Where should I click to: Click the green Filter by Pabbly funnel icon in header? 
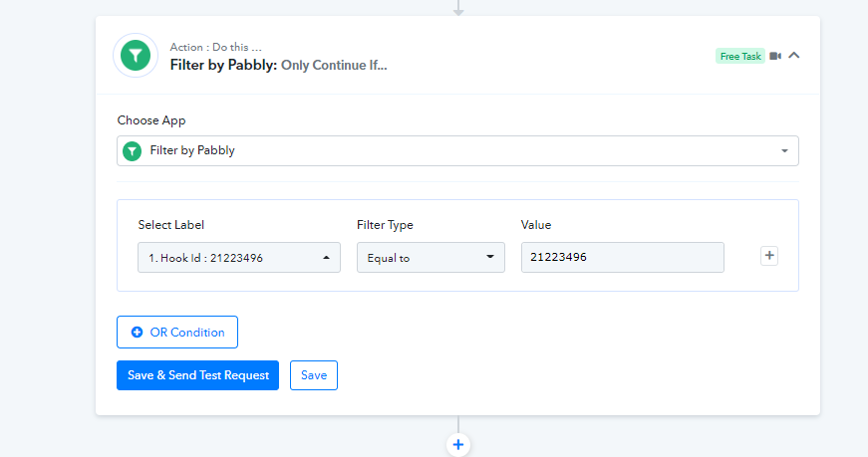pyautogui.click(x=136, y=56)
